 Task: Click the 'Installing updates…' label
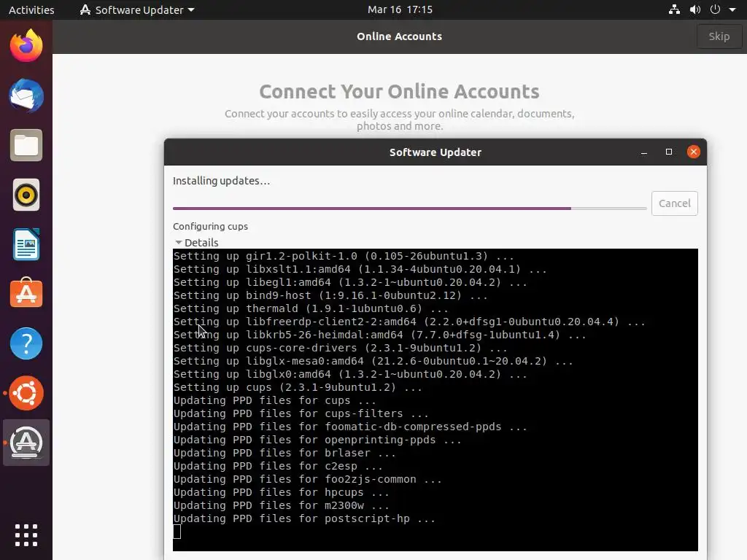(x=221, y=181)
